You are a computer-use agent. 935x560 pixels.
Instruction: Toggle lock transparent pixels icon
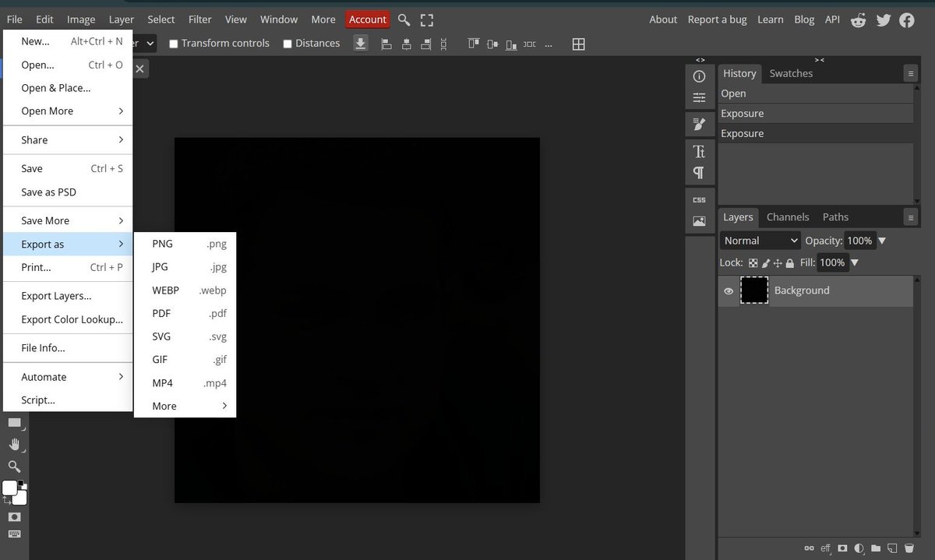[x=753, y=263]
